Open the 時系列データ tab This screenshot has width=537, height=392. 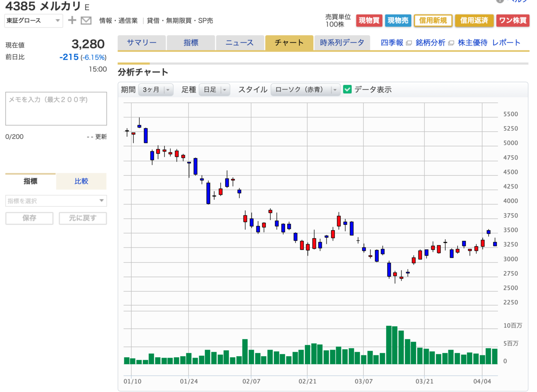tap(342, 43)
